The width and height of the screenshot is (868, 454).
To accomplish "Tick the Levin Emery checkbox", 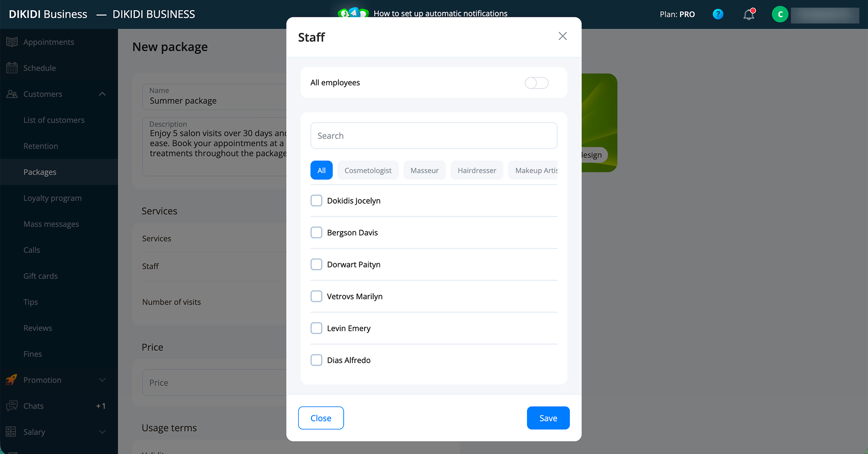I will (317, 328).
